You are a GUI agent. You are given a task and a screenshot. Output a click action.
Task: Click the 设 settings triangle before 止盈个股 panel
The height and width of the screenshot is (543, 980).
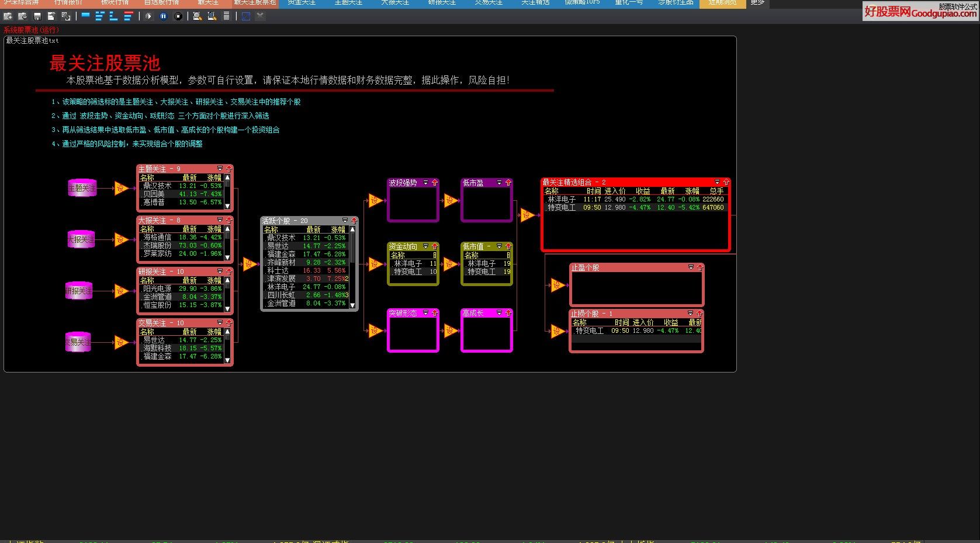(x=556, y=286)
